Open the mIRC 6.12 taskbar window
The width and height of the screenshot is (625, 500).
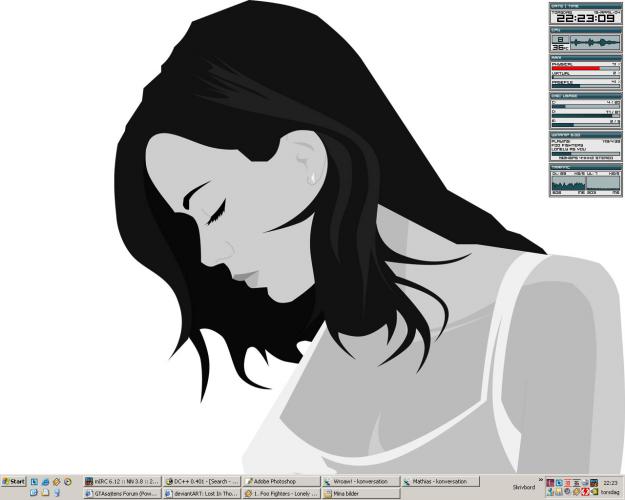pyautogui.click(x=122, y=481)
